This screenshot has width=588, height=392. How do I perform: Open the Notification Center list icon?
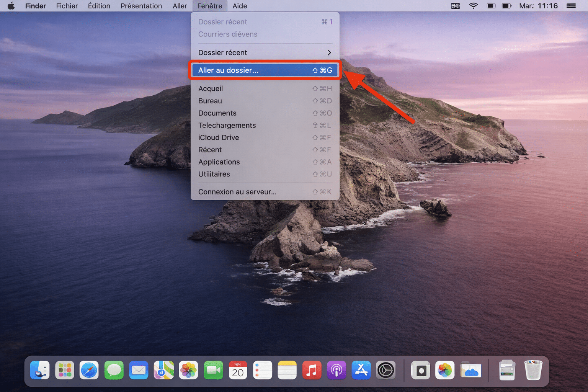coord(571,6)
